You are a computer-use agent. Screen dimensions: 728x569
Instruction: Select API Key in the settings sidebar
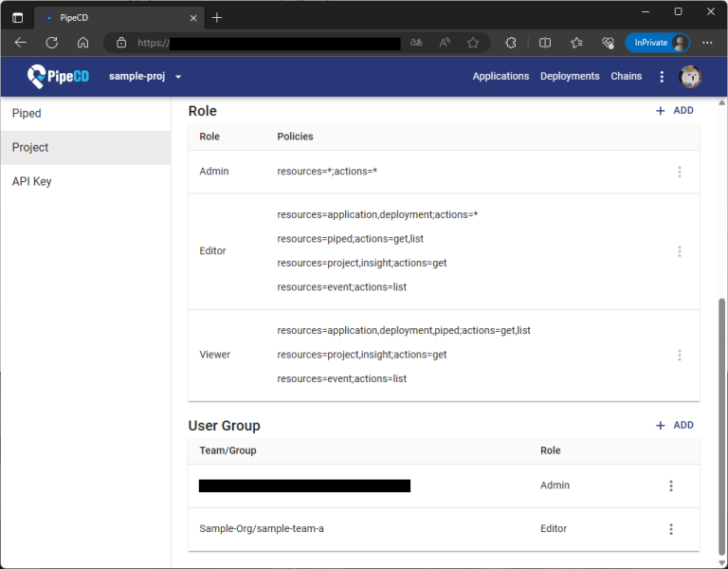point(31,181)
